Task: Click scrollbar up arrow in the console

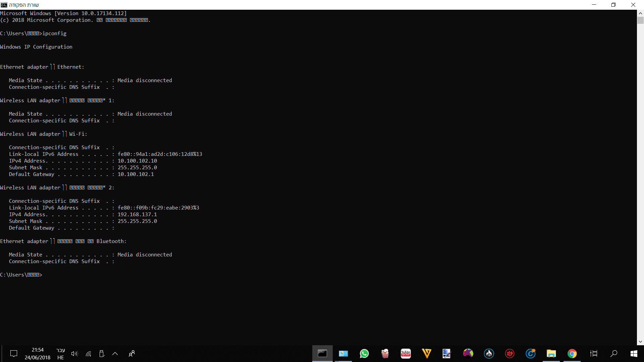Action: [640, 13]
